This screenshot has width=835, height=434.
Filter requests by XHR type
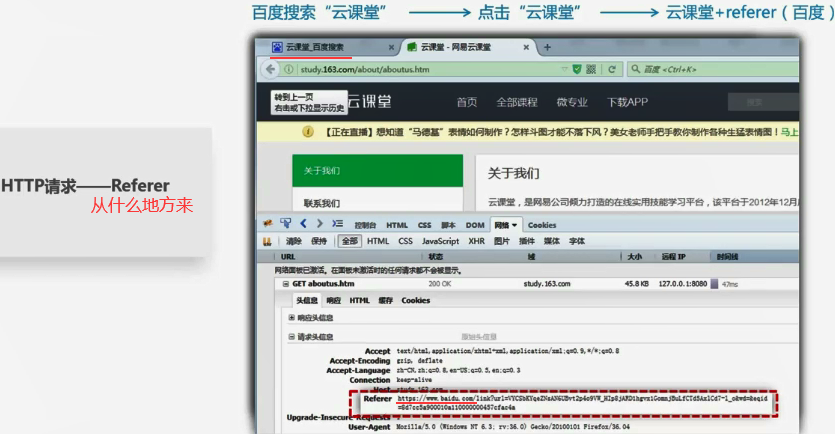[477, 241]
